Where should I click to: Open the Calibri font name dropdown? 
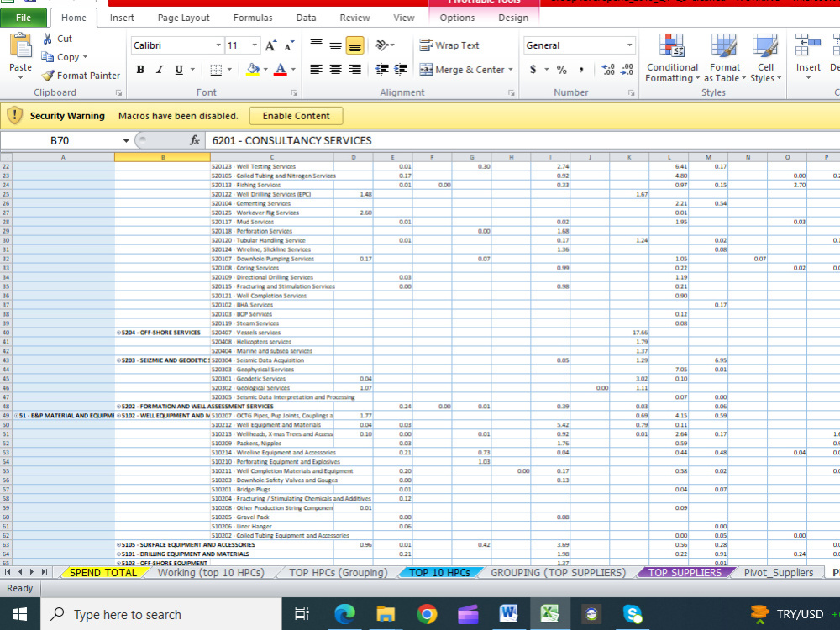[218, 45]
